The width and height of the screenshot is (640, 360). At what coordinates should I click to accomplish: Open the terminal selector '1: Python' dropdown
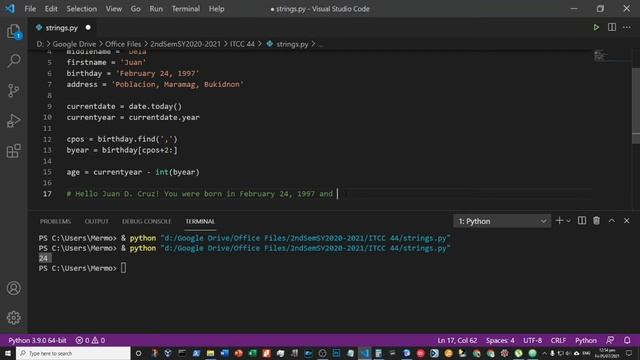tap(502, 221)
